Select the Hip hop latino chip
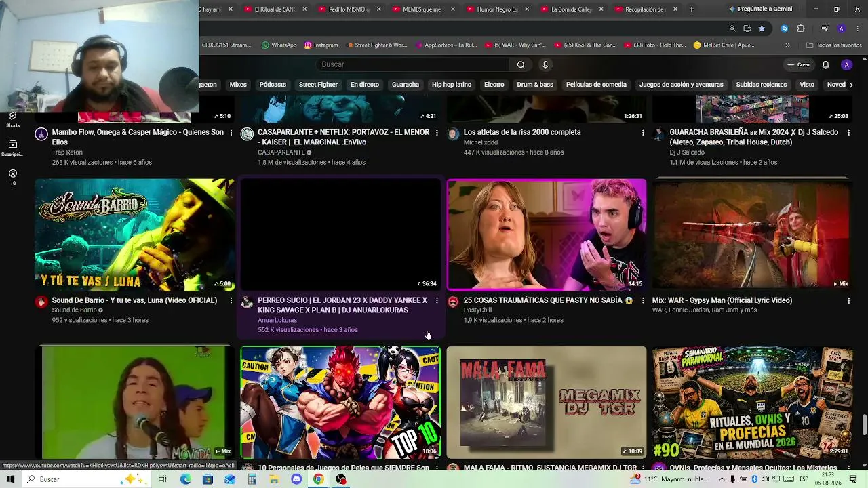The image size is (868, 488). click(x=452, y=85)
